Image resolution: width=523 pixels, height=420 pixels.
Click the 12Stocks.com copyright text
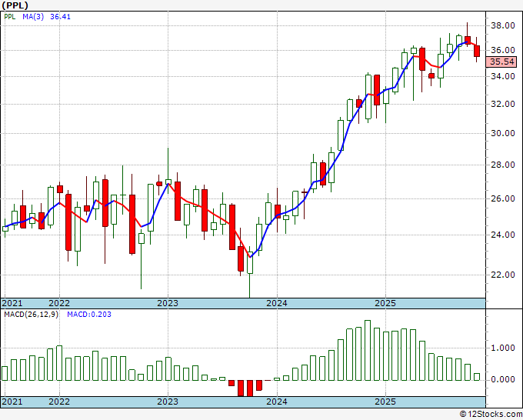point(491,415)
